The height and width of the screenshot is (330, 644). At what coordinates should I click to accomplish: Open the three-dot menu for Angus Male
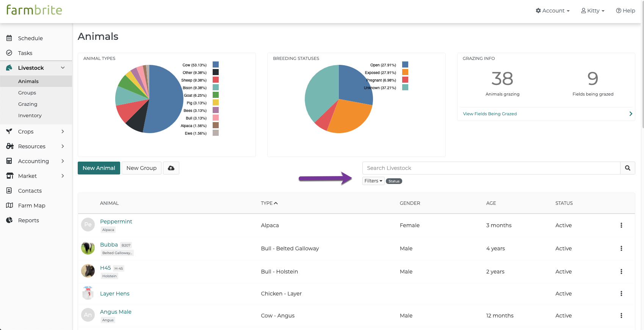point(621,316)
